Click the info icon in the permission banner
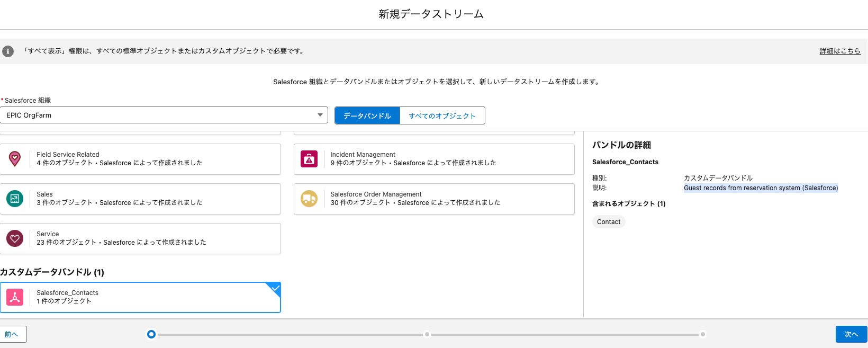 tap(8, 51)
